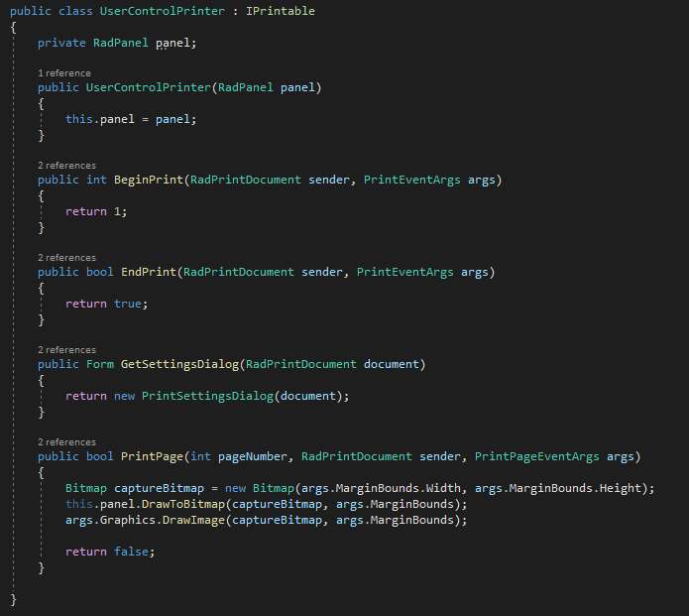The height and width of the screenshot is (616, 689).
Task: Click the 'true' keyword in EndPrint
Action: point(128,305)
